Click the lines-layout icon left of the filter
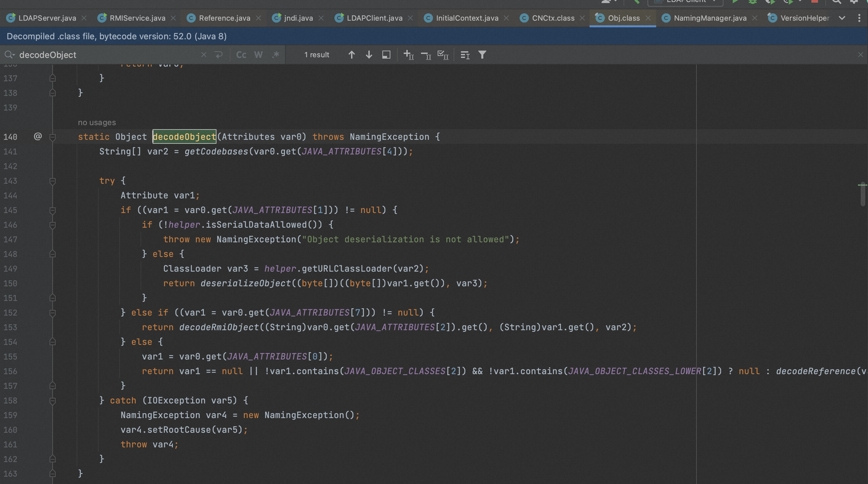The image size is (868, 484). click(465, 55)
